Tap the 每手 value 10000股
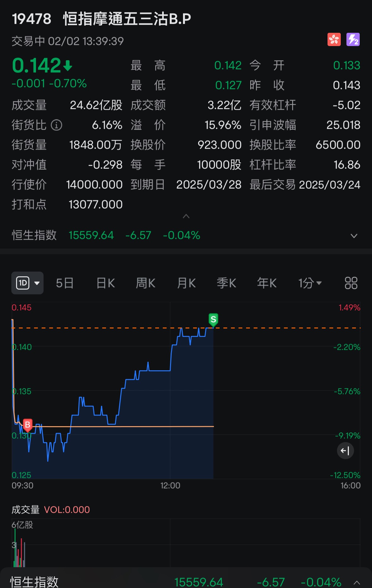 tap(219, 165)
